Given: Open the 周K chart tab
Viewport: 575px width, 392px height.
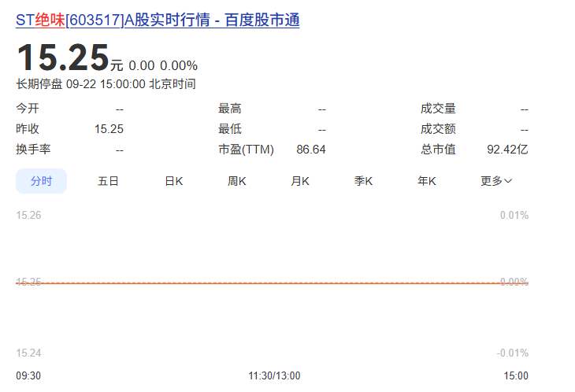Looking at the screenshot, I should click(237, 181).
